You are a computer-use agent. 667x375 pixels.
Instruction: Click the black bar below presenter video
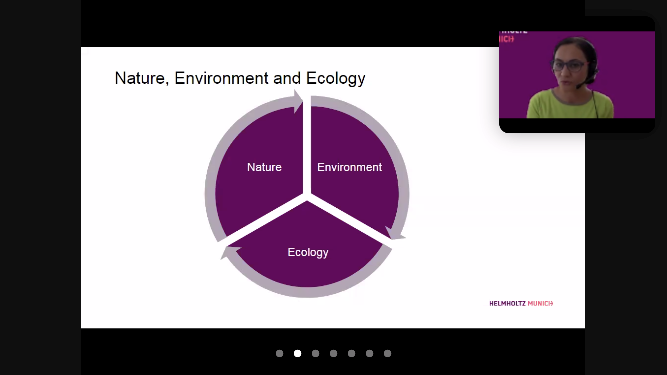[x=577, y=125]
